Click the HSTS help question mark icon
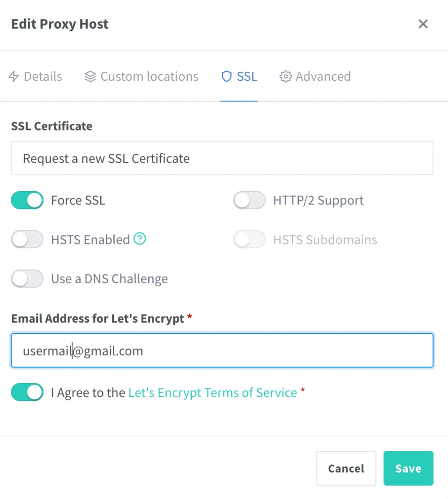The image size is (448, 499). [x=140, y=239]
